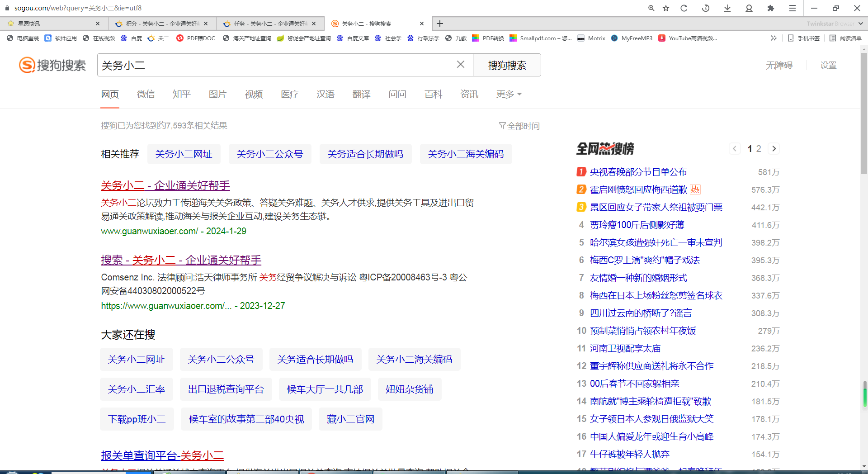Open the Smallpdf.com bookmark

541,38
